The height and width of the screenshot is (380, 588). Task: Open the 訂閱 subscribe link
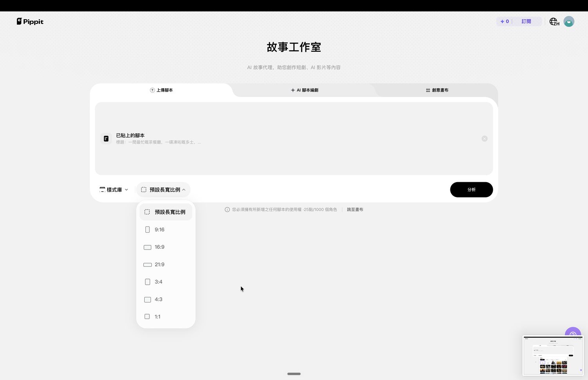(x=526, y=22)
